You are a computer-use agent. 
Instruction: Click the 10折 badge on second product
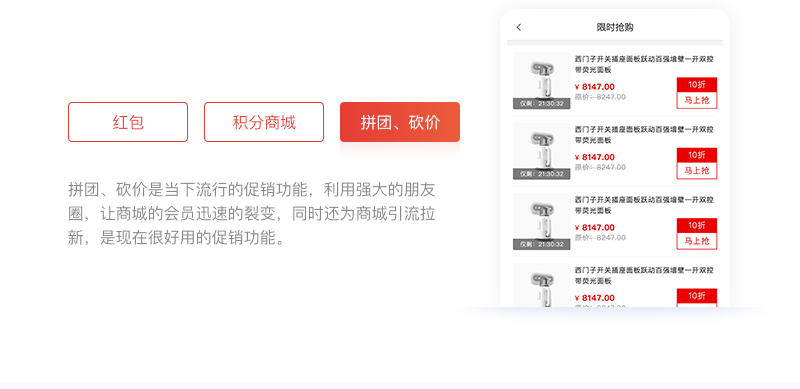coord(697,155)
